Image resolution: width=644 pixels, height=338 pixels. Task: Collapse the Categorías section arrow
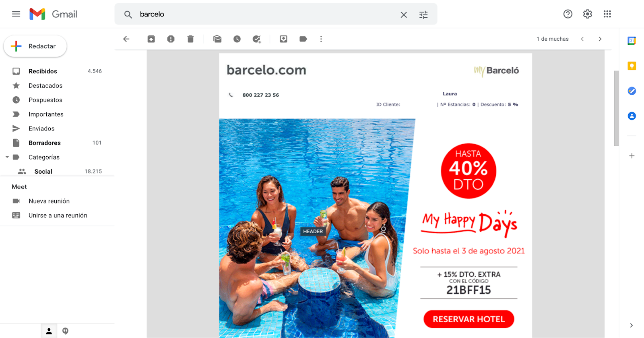(7, 157)
